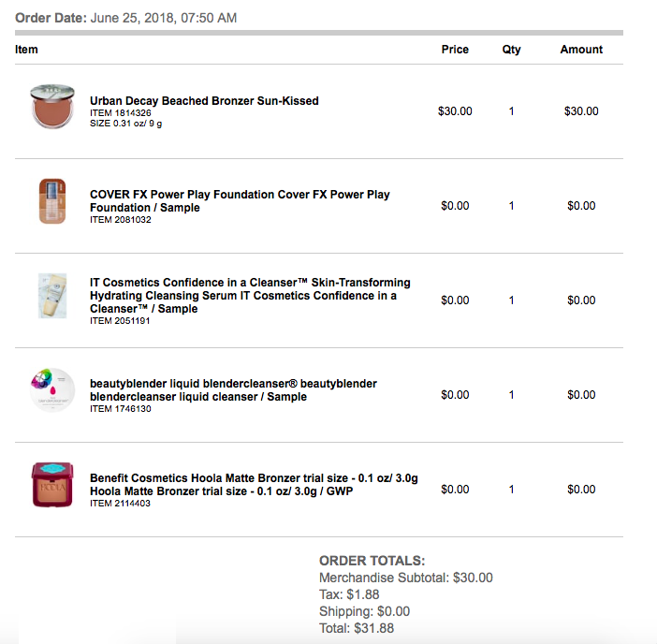
Task: Click the Tax $1.88 line
Action: (348, 594)
